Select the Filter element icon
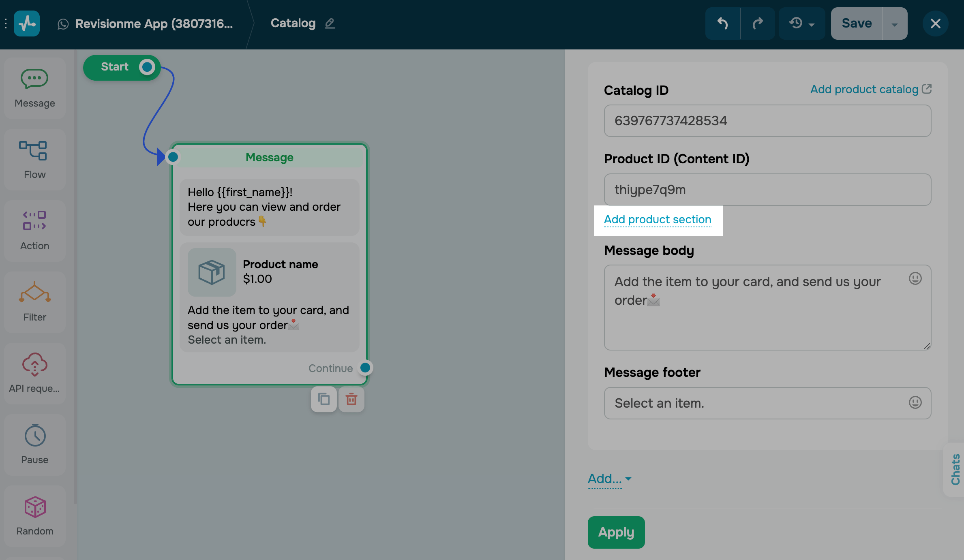Viewport: 964px width, 560px height. pyautogui.click(x=34, y=293)
